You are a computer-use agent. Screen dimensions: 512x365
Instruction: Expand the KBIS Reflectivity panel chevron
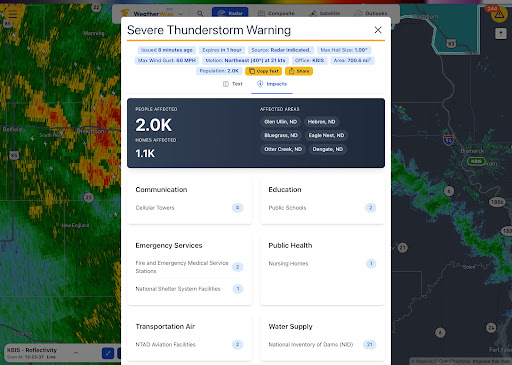(x=76, y=353)
